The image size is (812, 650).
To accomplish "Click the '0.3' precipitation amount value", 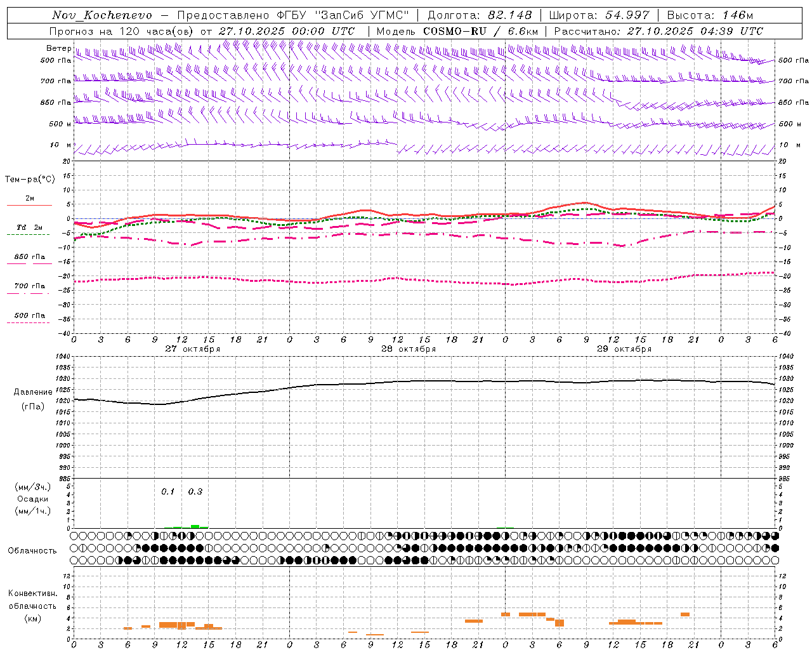I will coord(195,492).
